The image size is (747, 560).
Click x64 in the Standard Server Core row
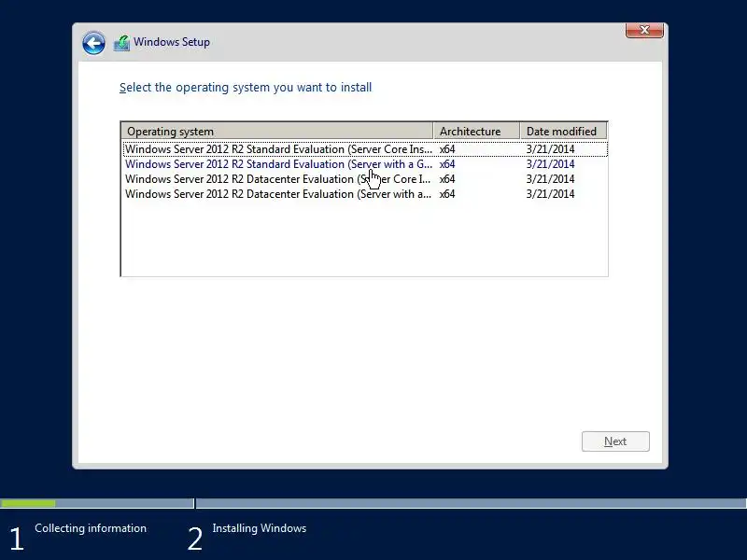tap(447, 149)
